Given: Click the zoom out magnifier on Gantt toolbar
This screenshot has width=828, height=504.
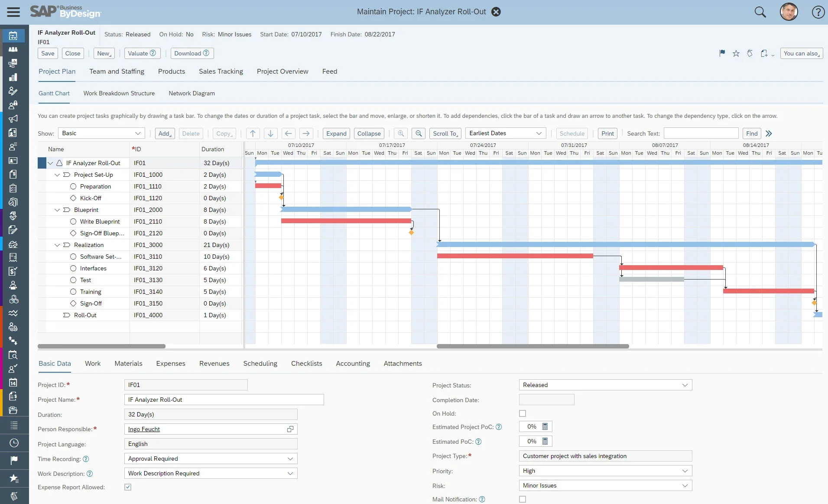Looking at the screenshot, I should (419, 133).
